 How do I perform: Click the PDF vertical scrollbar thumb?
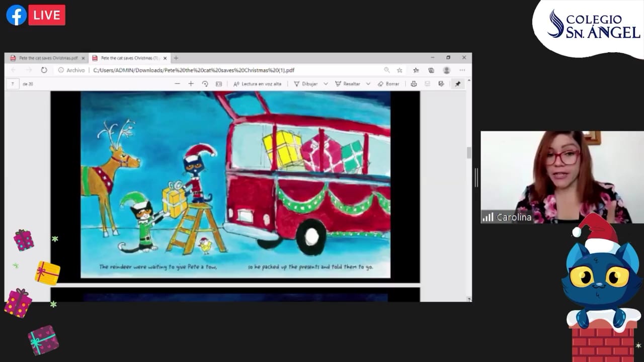pyautogui.click(x=468, y=152)
